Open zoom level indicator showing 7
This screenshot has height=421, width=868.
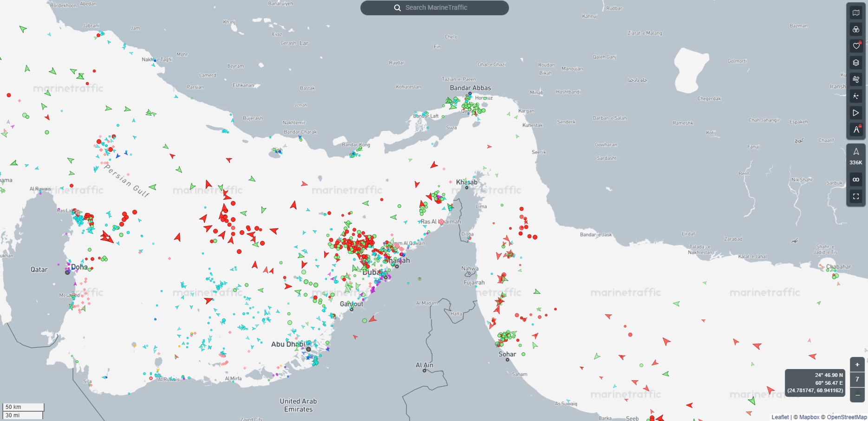[x=856, y=380]
